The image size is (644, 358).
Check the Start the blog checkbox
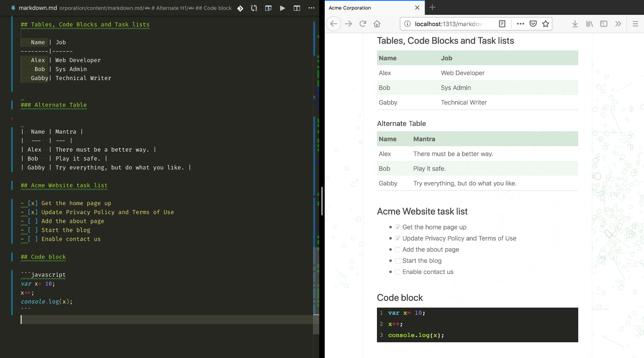tap(398, 260)
